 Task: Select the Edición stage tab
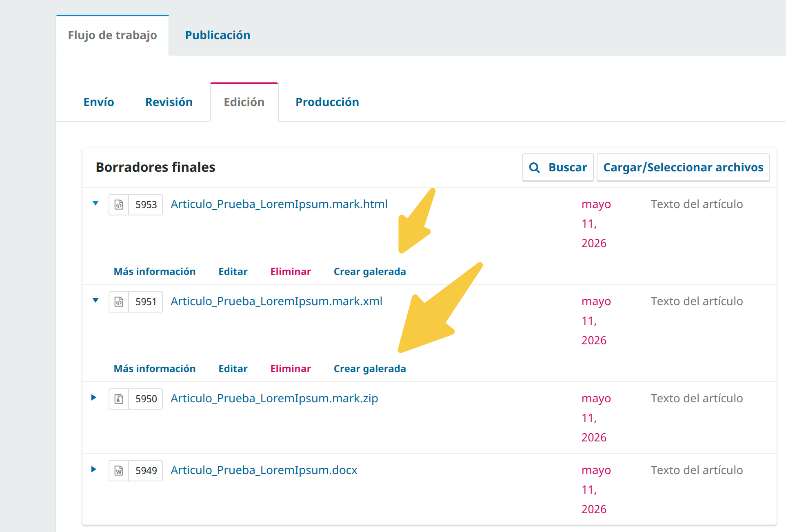244,102
